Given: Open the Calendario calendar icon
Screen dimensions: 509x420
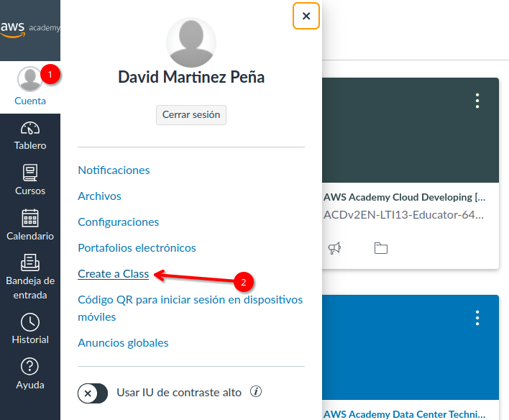Looking at the screenshot, I should [x=30, y=218].
